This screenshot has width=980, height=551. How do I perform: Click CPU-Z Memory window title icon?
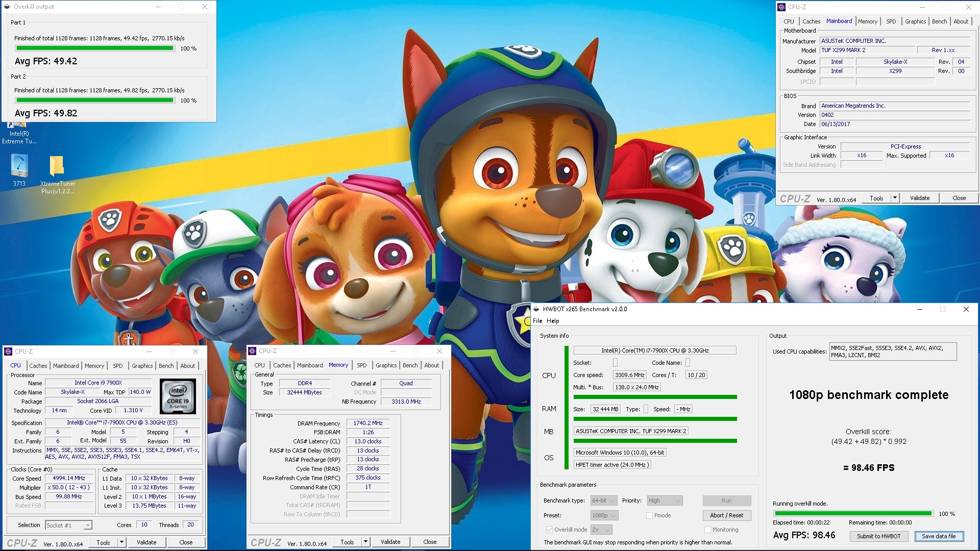pos(252,351)
